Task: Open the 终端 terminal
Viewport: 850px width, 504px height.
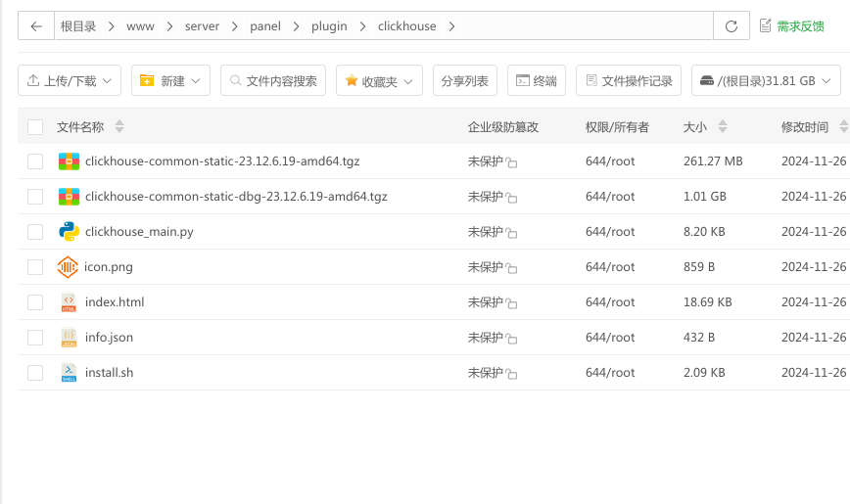Action: click(x=537, y=81)
